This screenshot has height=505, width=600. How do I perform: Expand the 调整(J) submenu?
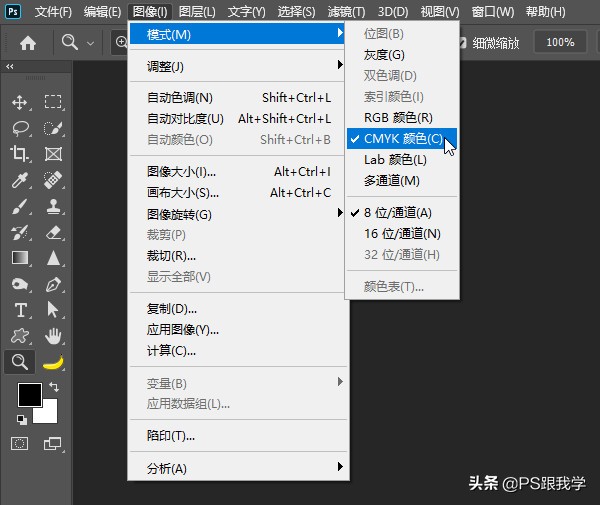[237, 66]
